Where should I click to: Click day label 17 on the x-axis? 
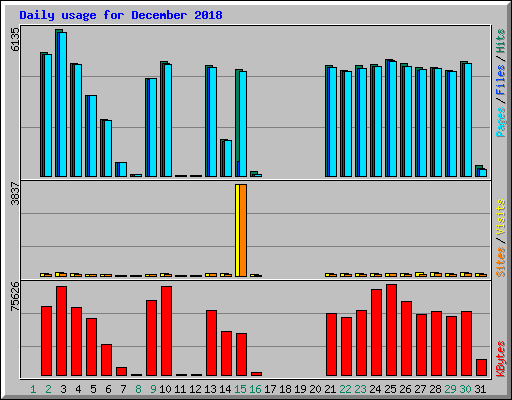click(x=270, y=389)
